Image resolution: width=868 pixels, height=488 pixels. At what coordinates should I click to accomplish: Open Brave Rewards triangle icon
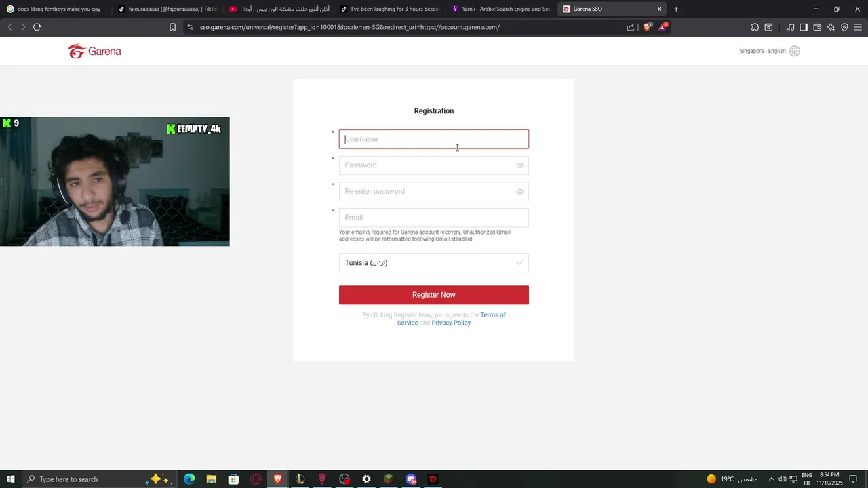click(663, 27)
